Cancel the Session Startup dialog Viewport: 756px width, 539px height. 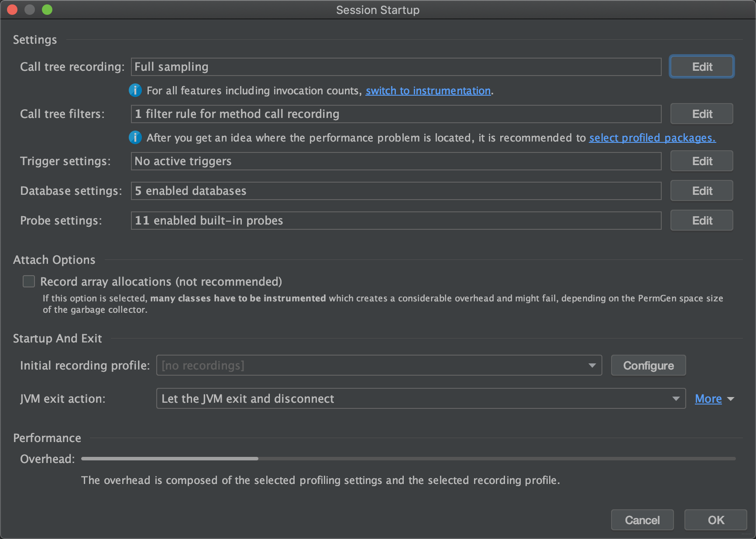pyautogui.click(x=642, y=520)
